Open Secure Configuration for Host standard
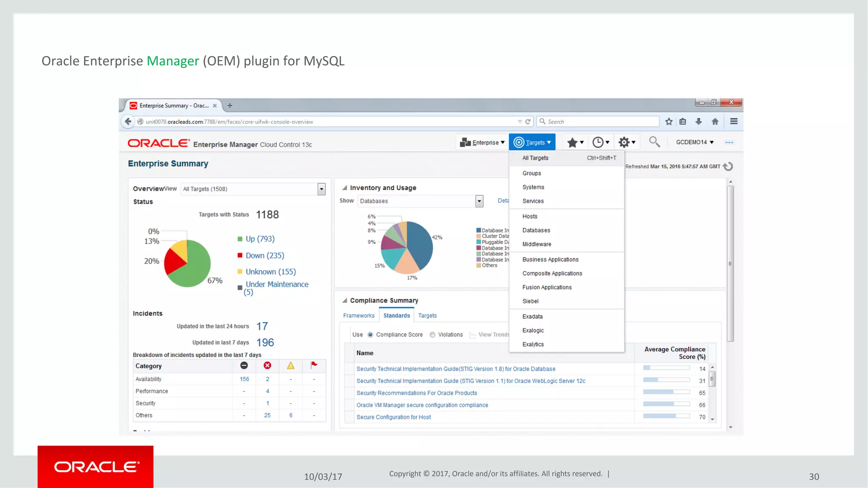Image resolution: width=868 pixels, height=488 pixels. tap(394, 417)
